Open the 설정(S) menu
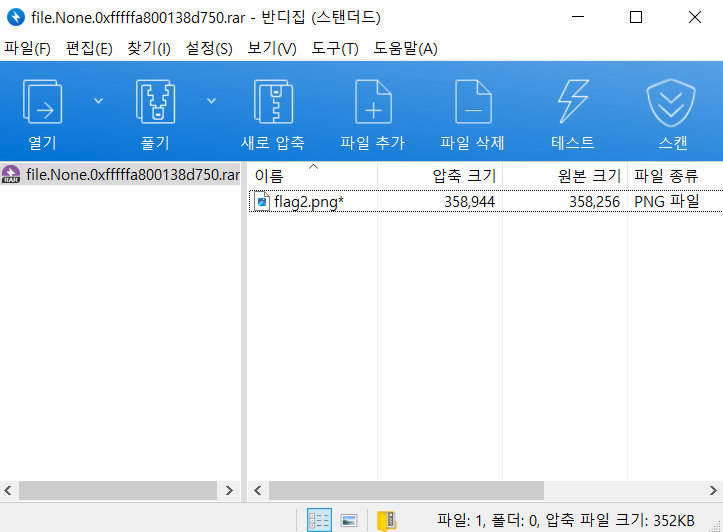 tap(209, 48)
